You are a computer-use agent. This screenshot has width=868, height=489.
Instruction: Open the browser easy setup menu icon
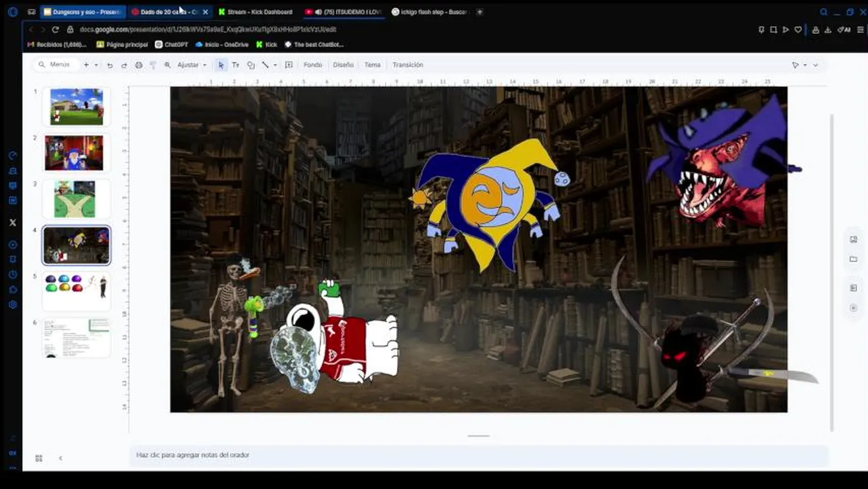tap(861, 29)
